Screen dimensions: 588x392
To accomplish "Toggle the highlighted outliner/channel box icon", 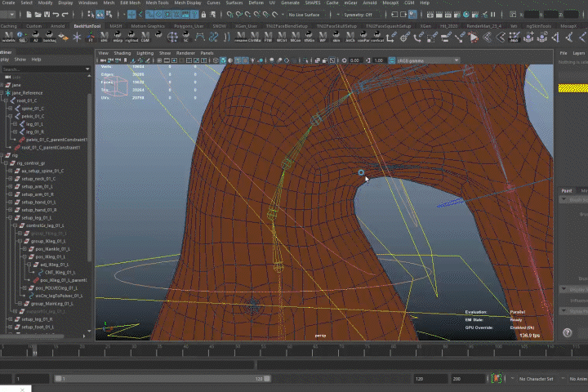I will pos(412,15).
